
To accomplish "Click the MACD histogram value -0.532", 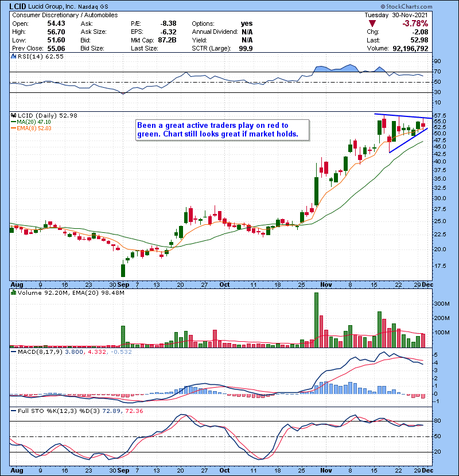I will pyautogui.click(x=121, y=352).
